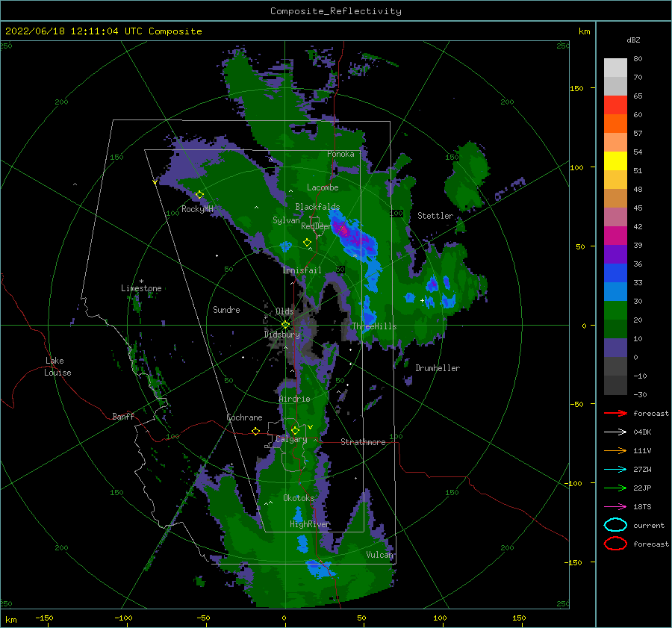The width and height of the screenshot is (672, 628).
Task: Click the Calgary city label
Action: 291,439
